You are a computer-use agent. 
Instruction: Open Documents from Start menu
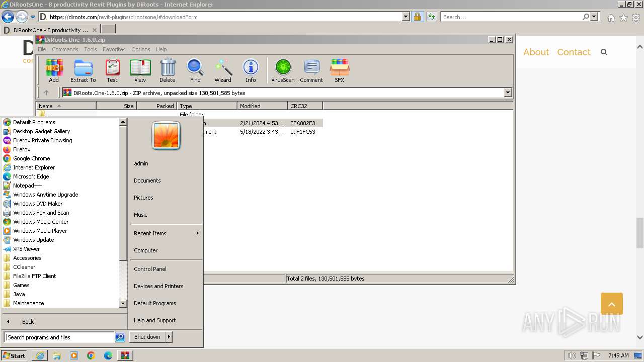pos(147,180)
